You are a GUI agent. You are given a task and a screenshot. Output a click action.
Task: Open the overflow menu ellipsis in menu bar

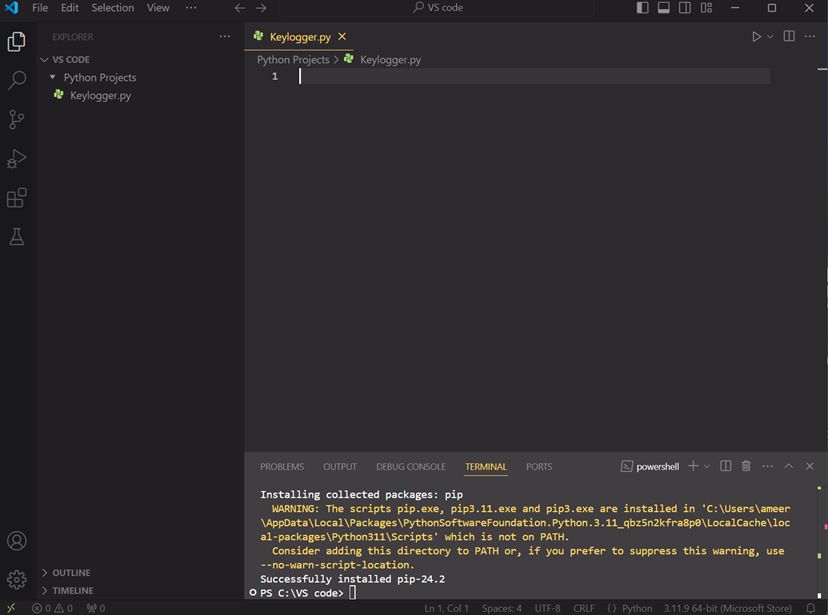[x=191, y=8]
